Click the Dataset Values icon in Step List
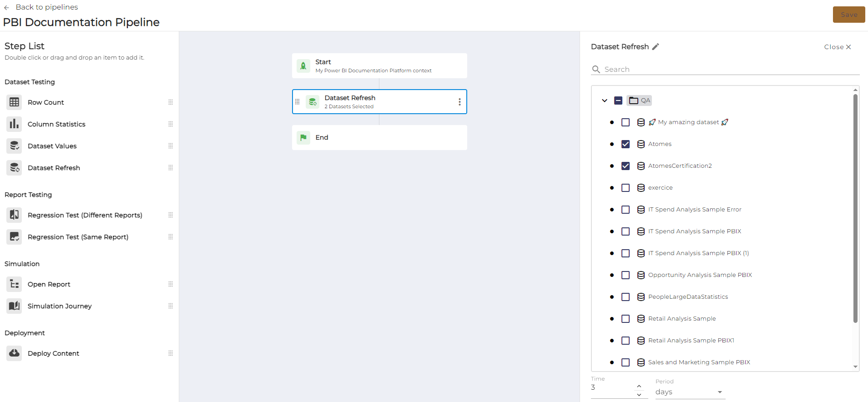This screenshot has height=402, width=868. coord(14,146)
